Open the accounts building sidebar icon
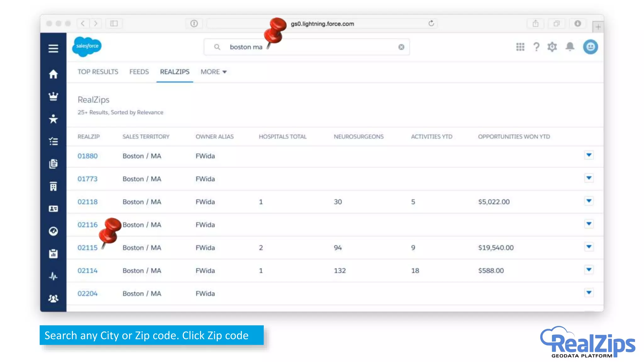Viewport: 644px width, 362px height. click(53, 186)
